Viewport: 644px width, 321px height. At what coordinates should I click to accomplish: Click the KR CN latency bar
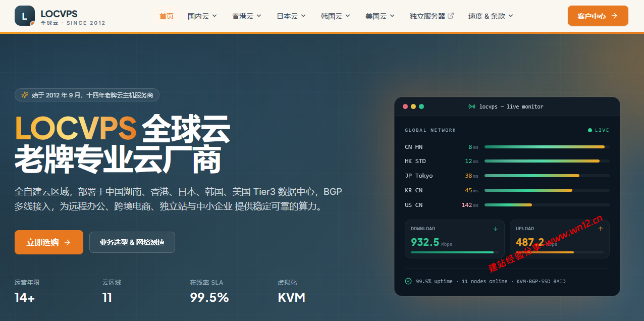[547, 190]
